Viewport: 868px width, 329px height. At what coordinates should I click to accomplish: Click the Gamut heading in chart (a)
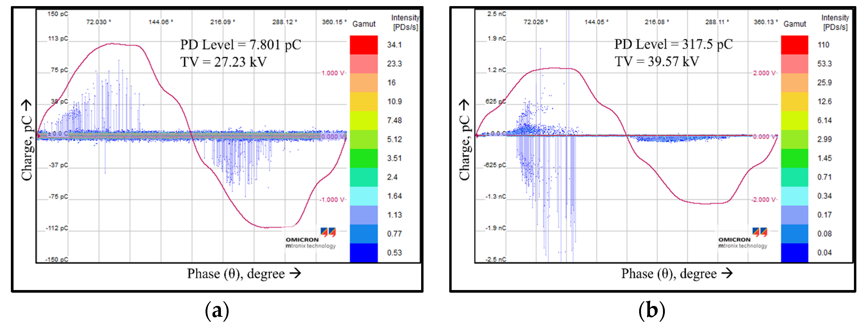pyautogui.click(x=364, y=24)
